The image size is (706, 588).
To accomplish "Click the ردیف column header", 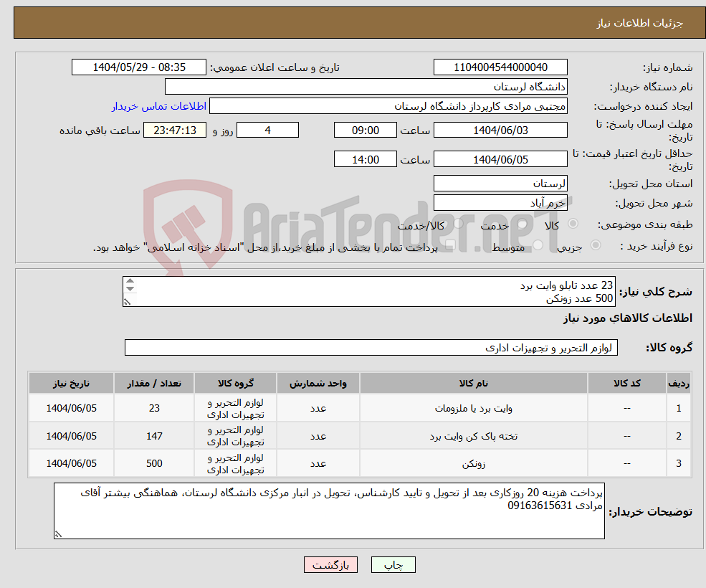I will pos(679,383).
